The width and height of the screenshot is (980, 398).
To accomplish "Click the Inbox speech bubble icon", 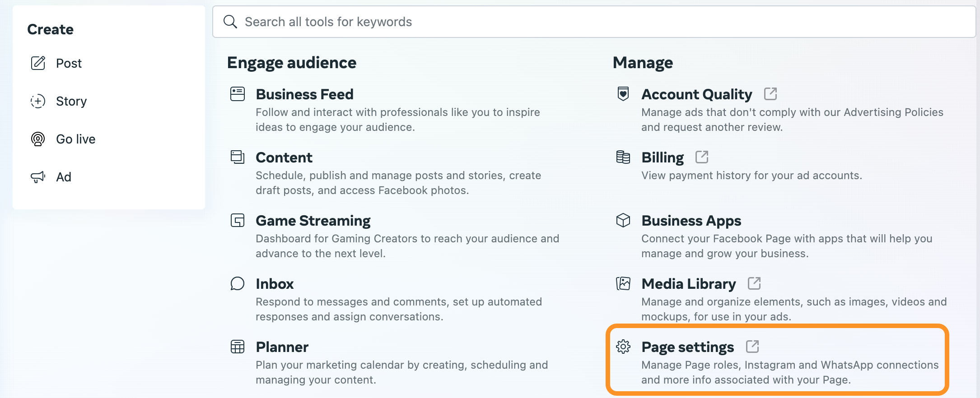I will tap(238, 283).
